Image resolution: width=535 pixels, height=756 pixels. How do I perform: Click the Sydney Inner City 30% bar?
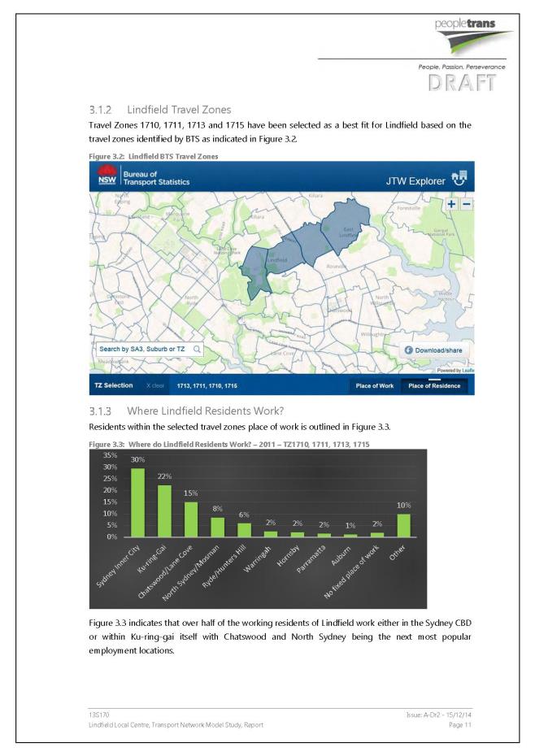tap(138, 502)
